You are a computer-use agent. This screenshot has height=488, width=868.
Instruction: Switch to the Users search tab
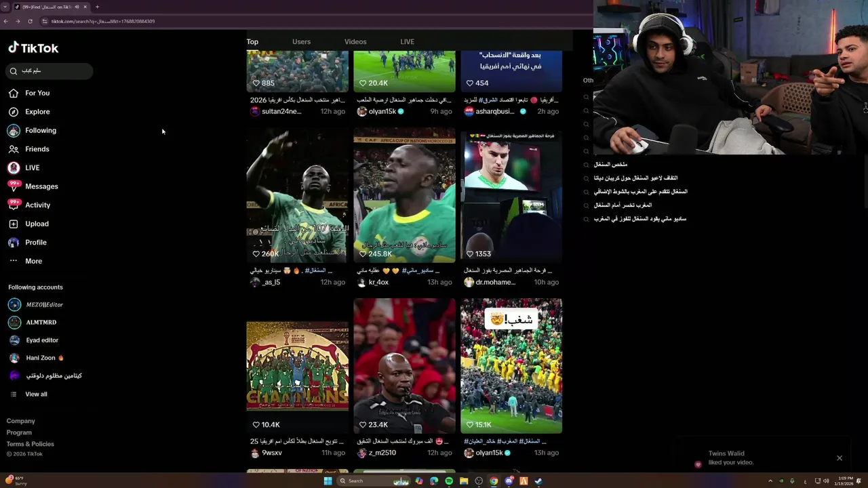pyautogui.click(x=301, y=42)
